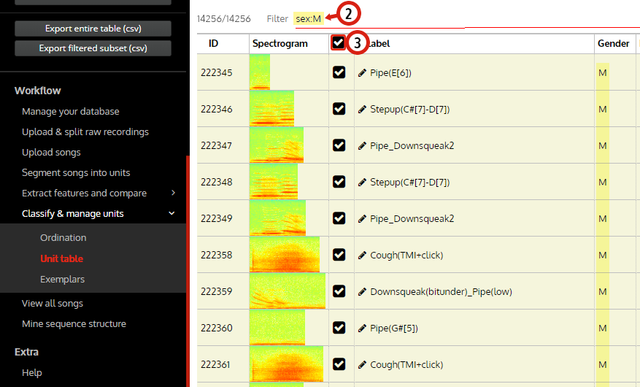
Task: Open Mine sequence structure
Action: 74,324
